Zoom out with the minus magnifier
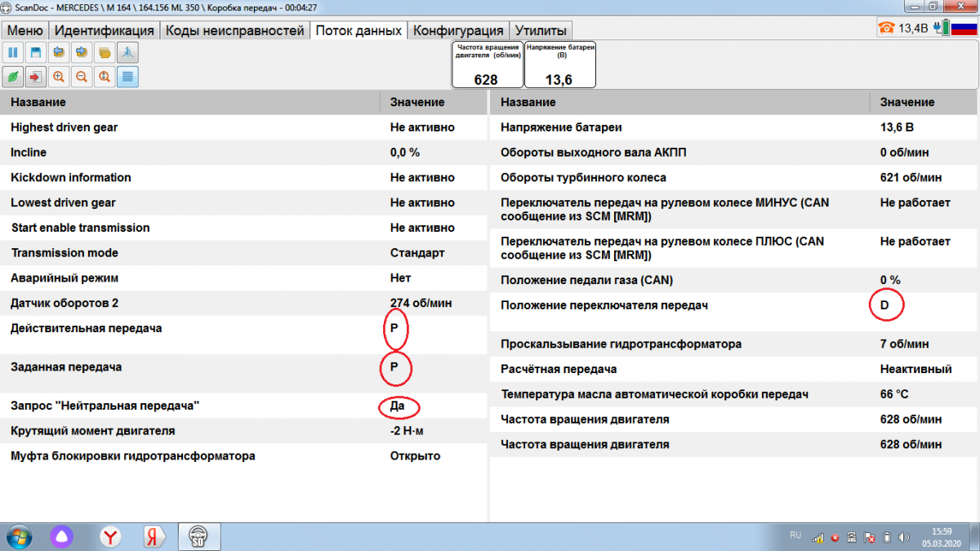 coord(82,77)
